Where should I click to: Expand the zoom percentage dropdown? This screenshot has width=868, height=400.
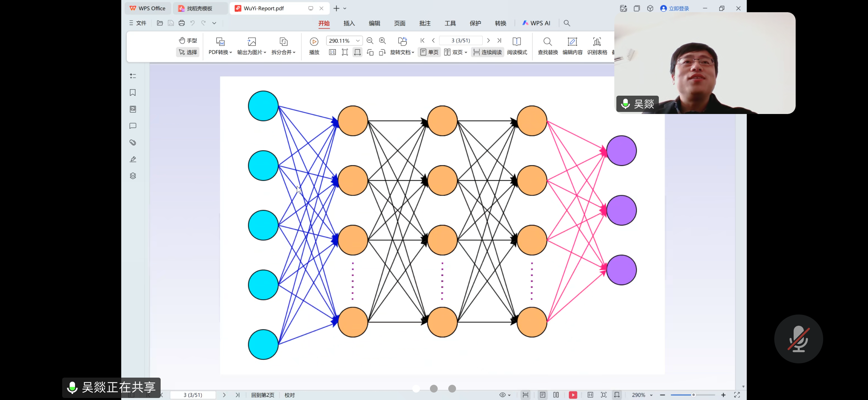point(358,41)
